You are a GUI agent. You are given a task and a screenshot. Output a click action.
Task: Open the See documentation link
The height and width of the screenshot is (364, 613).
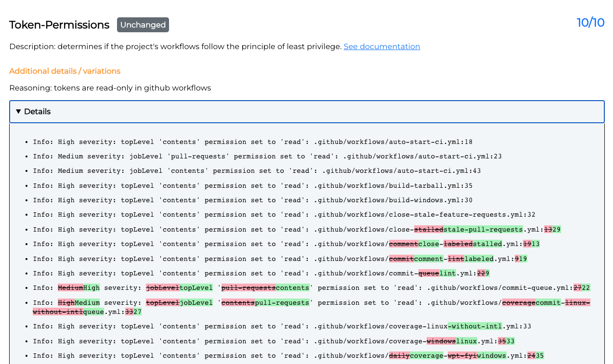[x=382, y=47]
